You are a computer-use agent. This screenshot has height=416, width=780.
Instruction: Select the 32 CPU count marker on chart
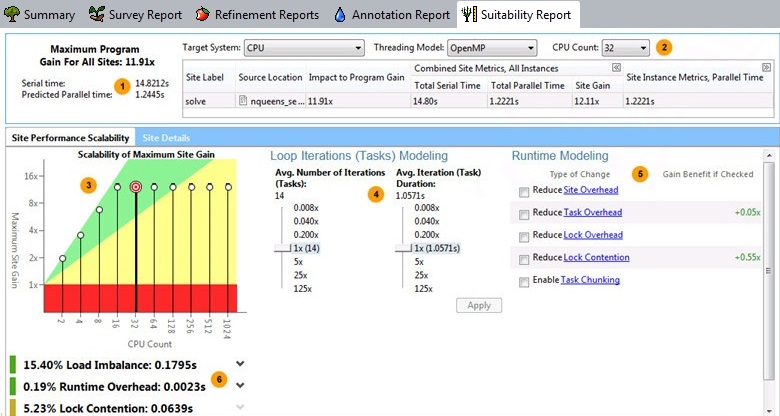[136, 187]
